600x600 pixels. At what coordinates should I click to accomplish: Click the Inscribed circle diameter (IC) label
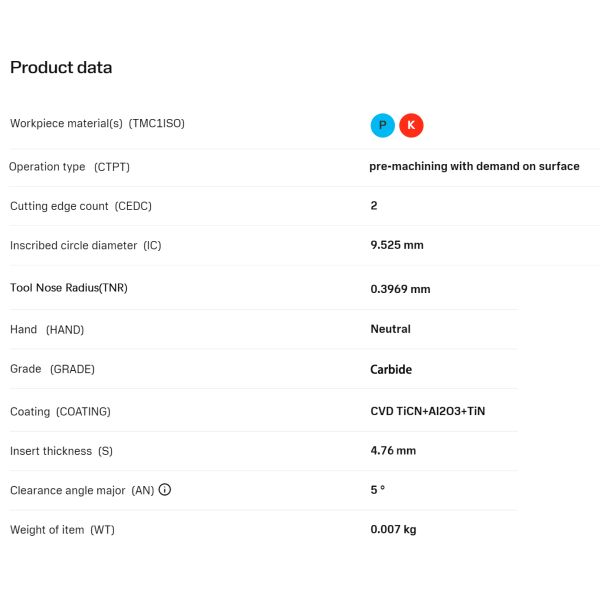click(x=86, y=245)
